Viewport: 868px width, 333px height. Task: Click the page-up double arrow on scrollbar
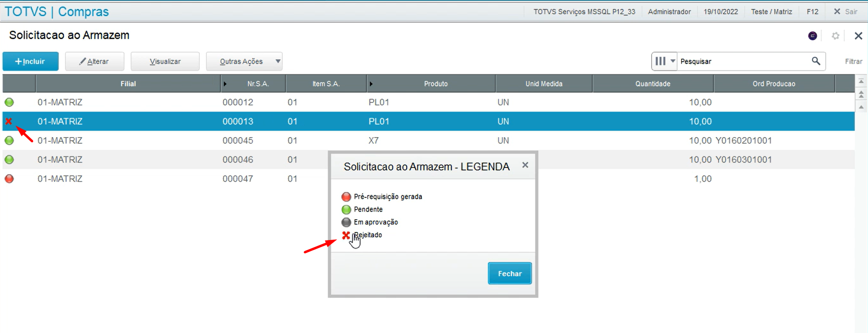861,94
